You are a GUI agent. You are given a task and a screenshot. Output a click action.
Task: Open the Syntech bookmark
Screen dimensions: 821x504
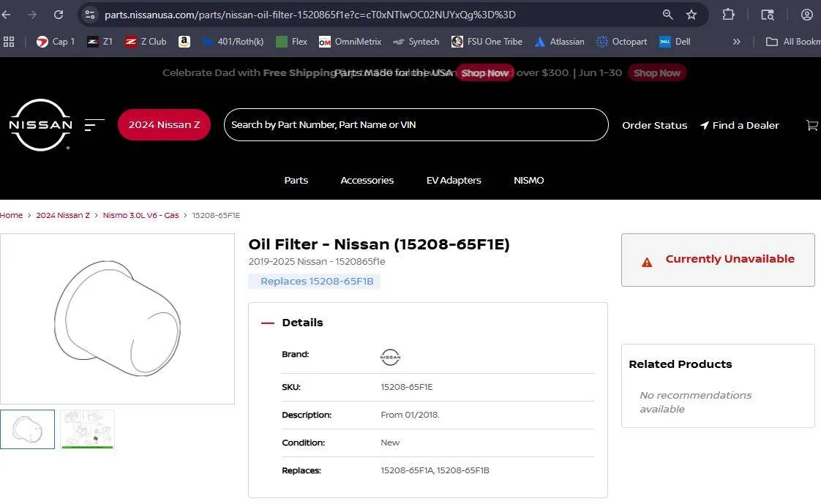[x=416, y=42]
